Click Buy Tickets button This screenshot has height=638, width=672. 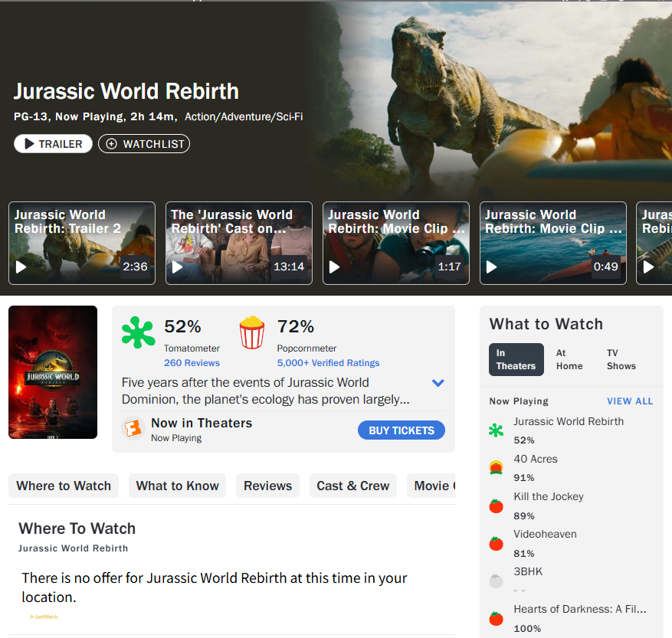(x=402, y=430)
